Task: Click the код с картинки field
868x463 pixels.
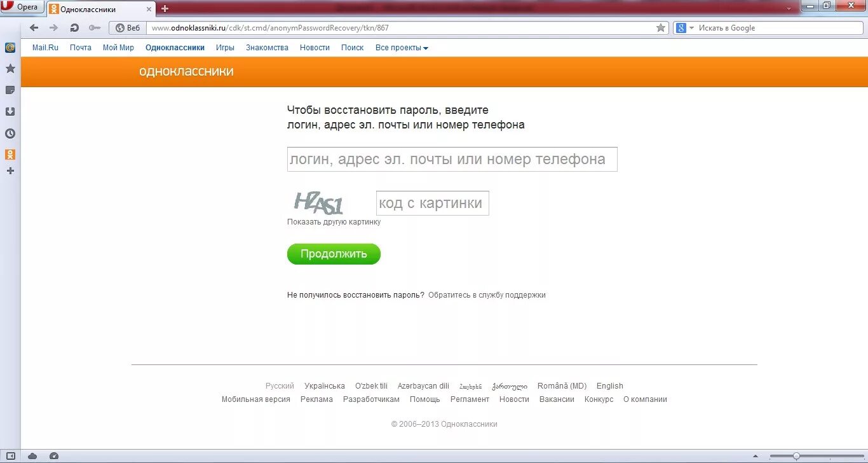Action: [432, 204]
